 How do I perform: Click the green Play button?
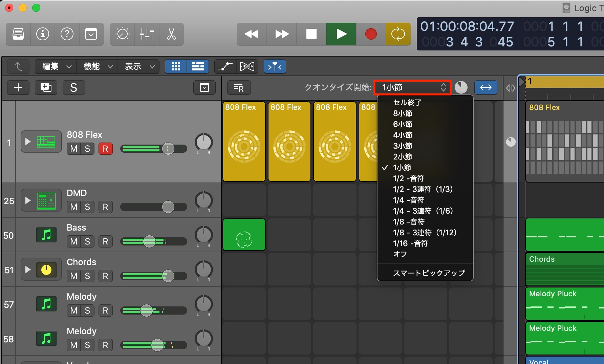(x=341, y=34)
